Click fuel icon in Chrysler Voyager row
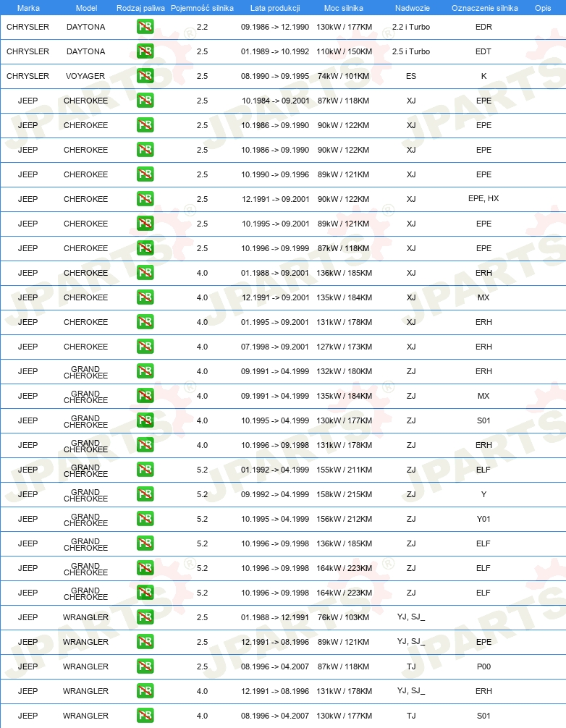The image size is (566, 728). tap(145, 76)
